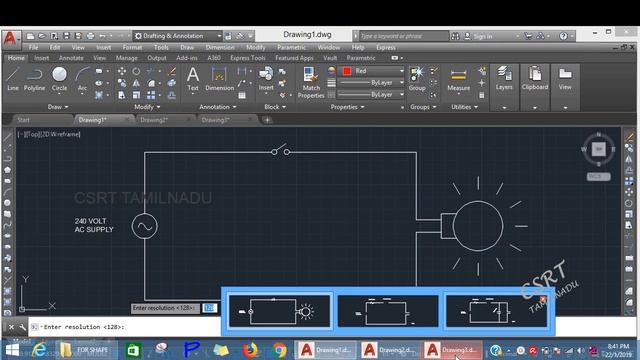Open the Text annotation tool
Viewport: 640px width, 360px height.
pos(193,79)
